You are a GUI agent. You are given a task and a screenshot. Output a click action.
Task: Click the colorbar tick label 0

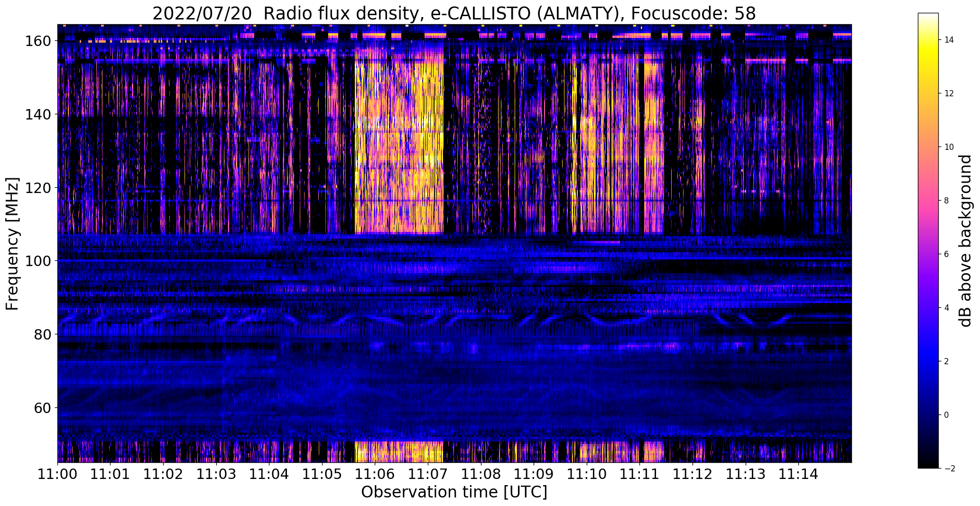(x=947, y=415)
